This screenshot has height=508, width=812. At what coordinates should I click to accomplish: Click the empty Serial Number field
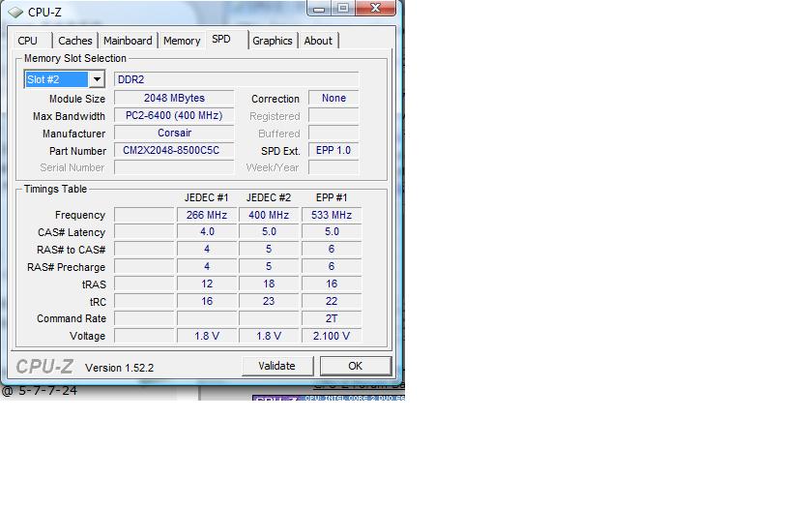click(x=174, y=167)
